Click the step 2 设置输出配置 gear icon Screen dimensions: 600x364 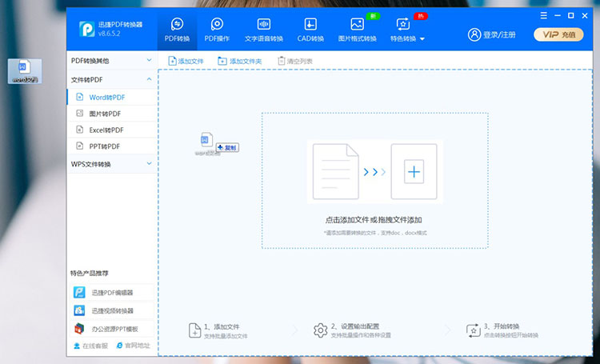point(320,330)
